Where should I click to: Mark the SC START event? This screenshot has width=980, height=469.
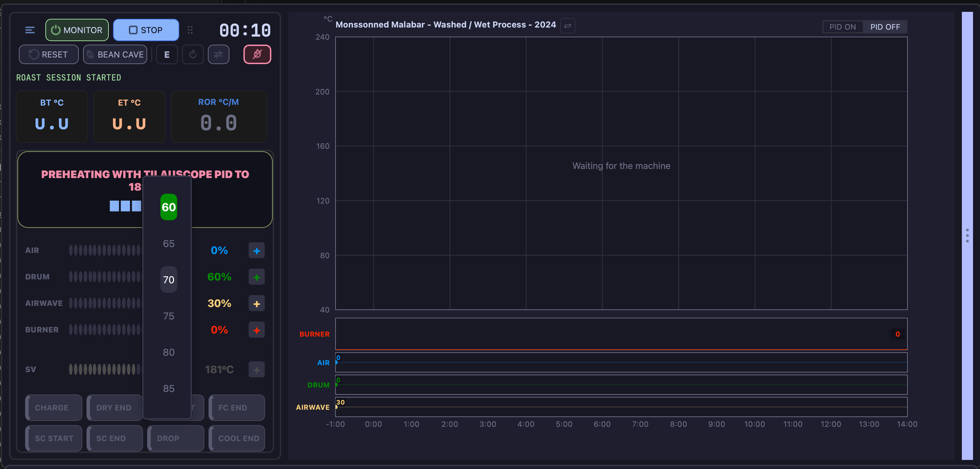(54, 438)
